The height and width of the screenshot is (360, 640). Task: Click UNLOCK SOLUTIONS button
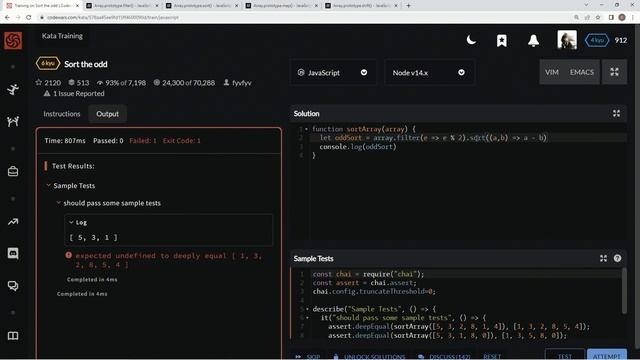tap(370, 356)
